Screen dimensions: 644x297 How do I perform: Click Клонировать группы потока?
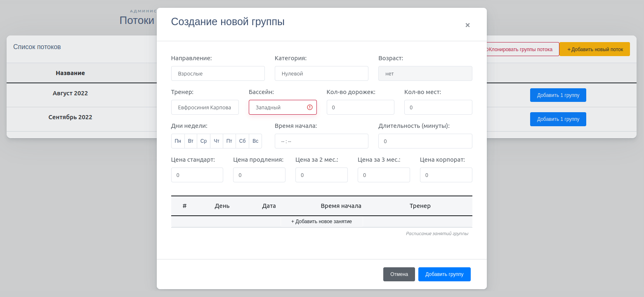click(520, 49)
